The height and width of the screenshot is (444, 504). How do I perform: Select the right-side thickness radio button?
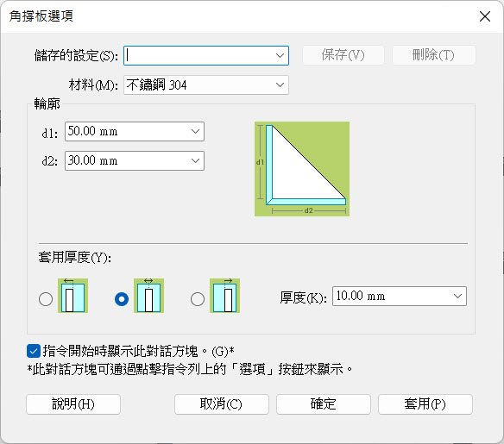[x=198, y=299]
